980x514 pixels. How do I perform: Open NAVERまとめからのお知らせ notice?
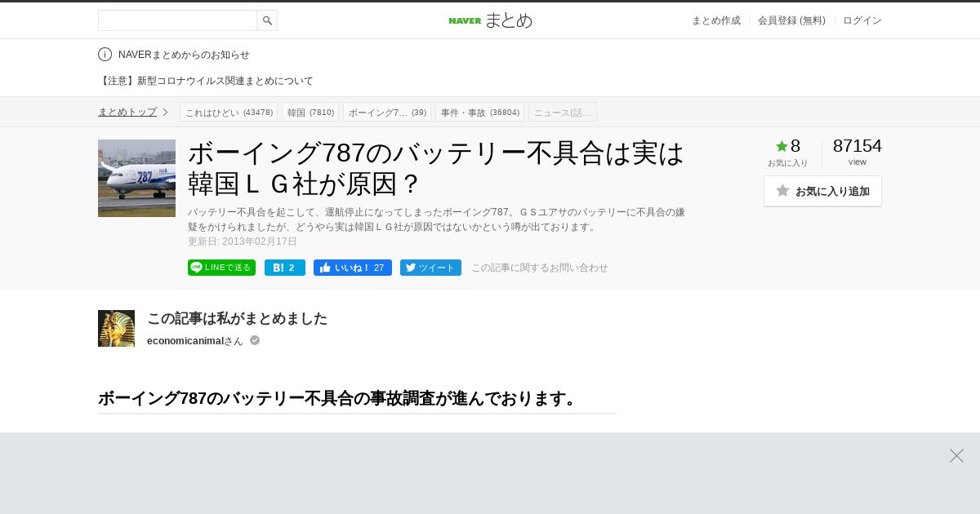tap(184, 55)
